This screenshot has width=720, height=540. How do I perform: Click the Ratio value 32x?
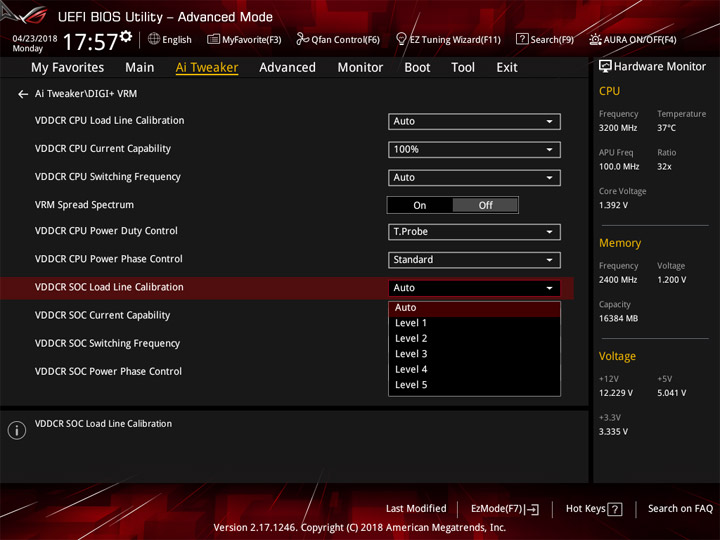click(664, 167)
